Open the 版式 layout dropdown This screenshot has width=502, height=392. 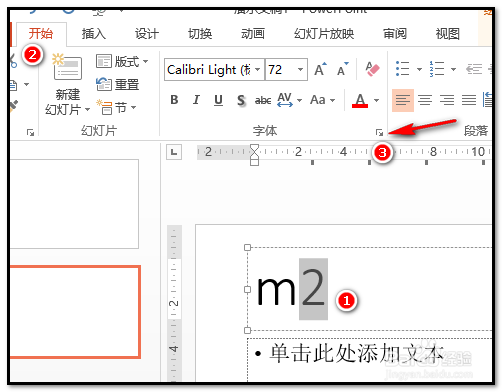coord(122,62)
